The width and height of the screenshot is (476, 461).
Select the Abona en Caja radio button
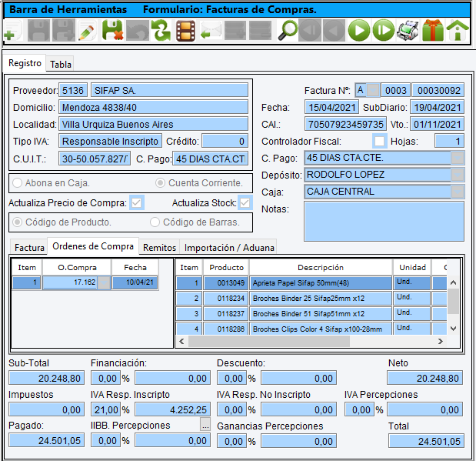tap(18, 183)
